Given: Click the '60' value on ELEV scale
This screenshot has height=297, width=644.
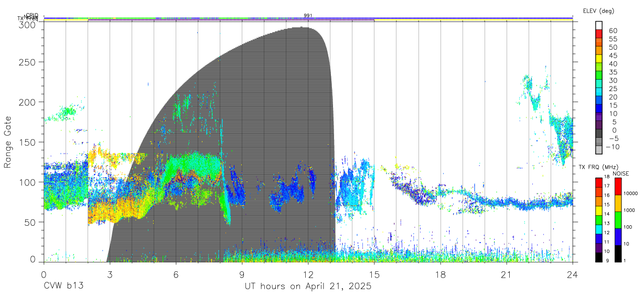Looking at the screenshot, I should pos(613,30).
